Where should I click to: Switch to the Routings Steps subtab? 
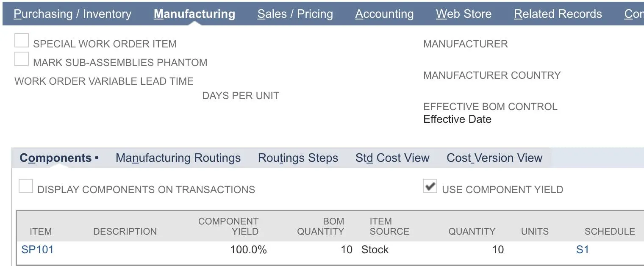point(298,158)
